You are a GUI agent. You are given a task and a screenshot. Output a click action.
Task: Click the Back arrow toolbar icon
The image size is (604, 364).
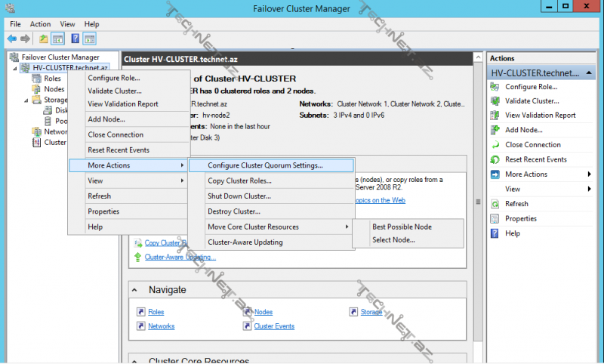pos(11,39)
